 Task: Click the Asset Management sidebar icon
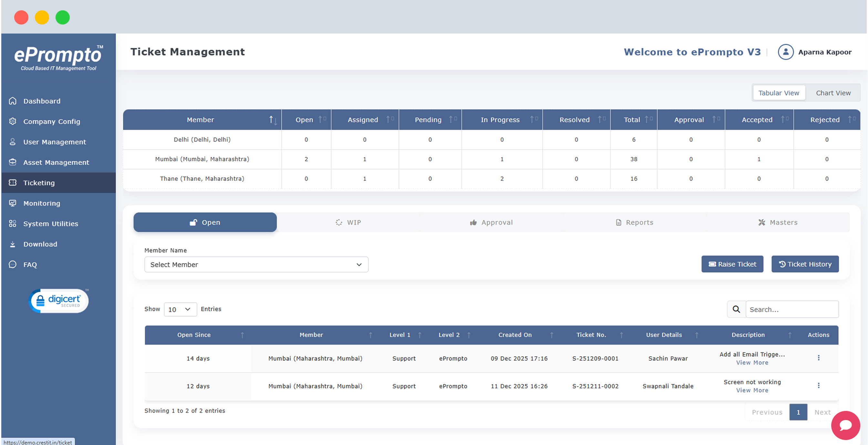[x=13, y=162]
